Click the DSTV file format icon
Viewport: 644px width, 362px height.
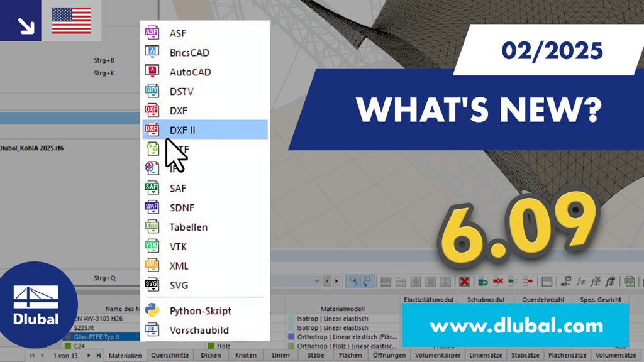tap(152, 90)
